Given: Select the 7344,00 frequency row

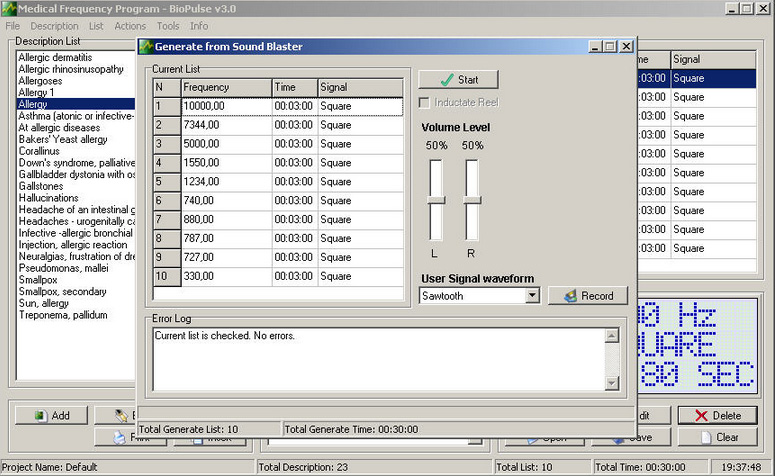Looking at the screenshot, I should (226, 125).
